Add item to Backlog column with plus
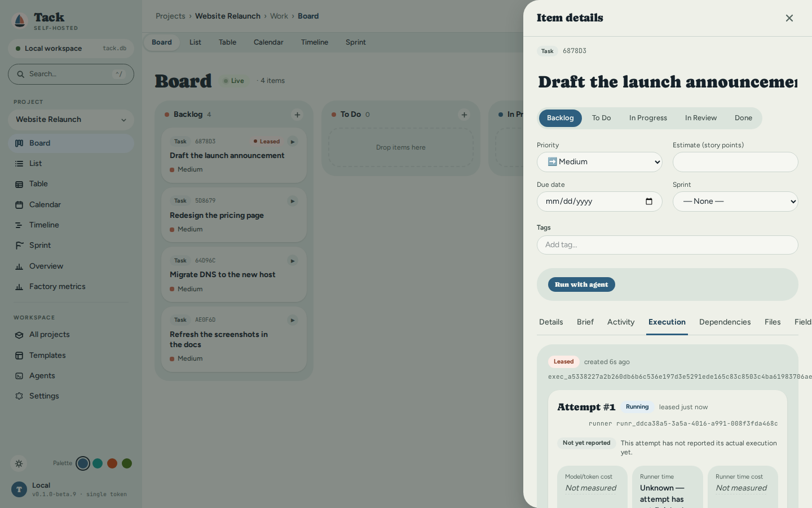812x508 pixels. 297,115
